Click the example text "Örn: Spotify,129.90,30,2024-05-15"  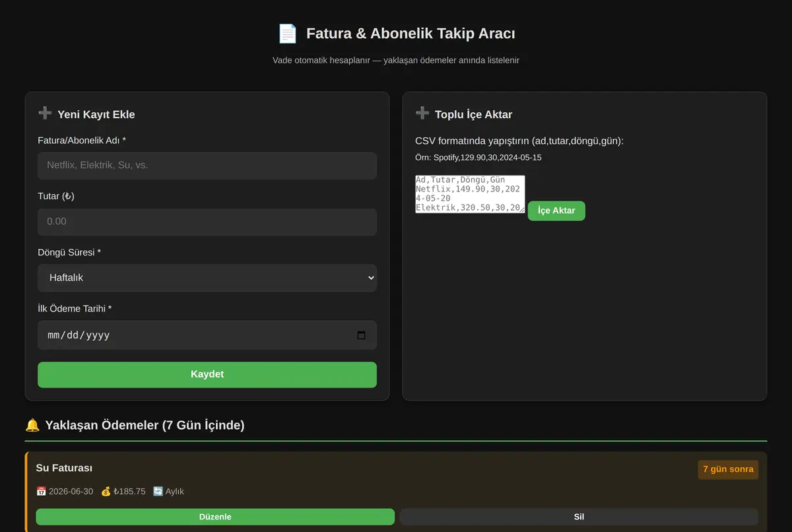click(478, 158)
